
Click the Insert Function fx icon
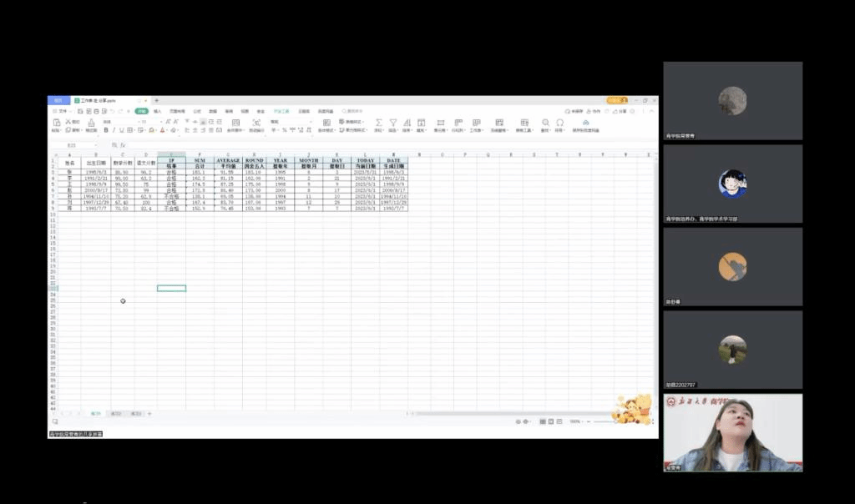(x=123, y=145)
